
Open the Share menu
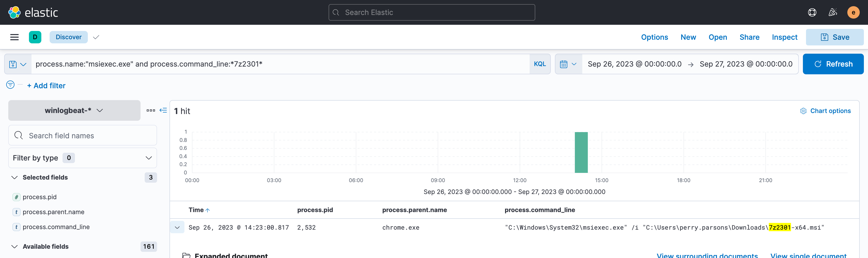click(x=749, y=37)
